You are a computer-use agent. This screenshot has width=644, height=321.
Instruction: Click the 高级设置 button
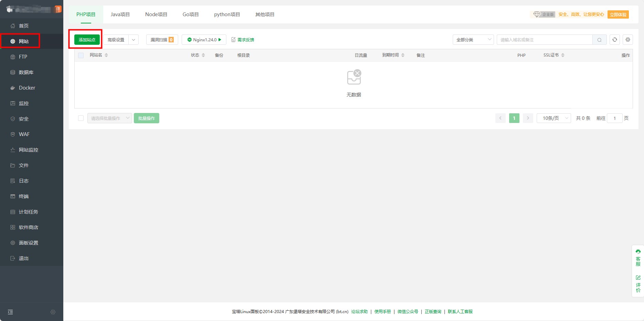(116, 40)
